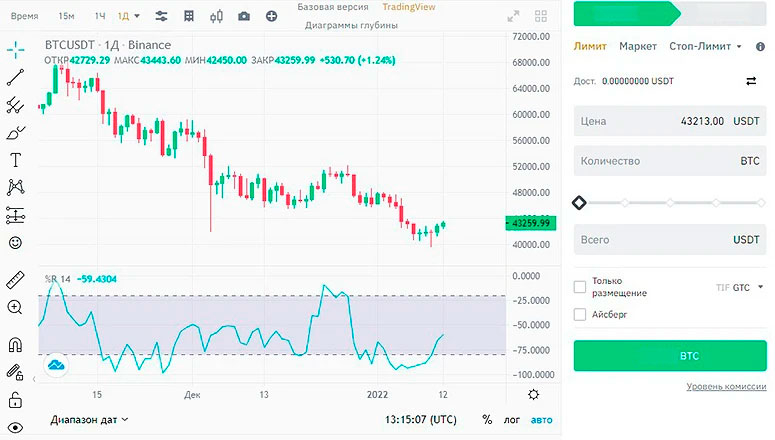Open the chart indicators settings icon
The image size is (775, 440).
point(162,17)
